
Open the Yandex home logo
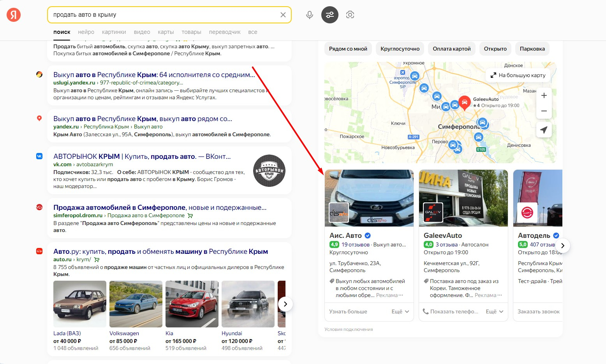[14, 15]
